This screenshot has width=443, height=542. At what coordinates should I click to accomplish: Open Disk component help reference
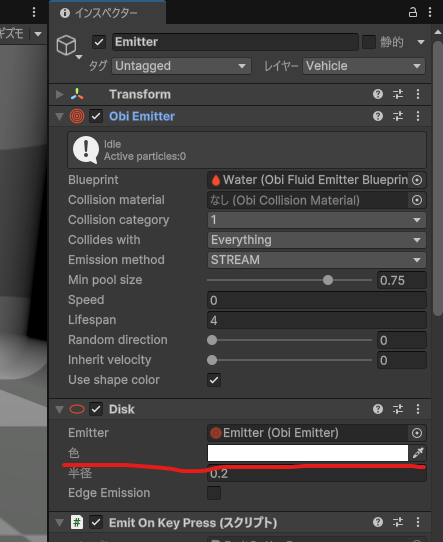click(378, 409)
